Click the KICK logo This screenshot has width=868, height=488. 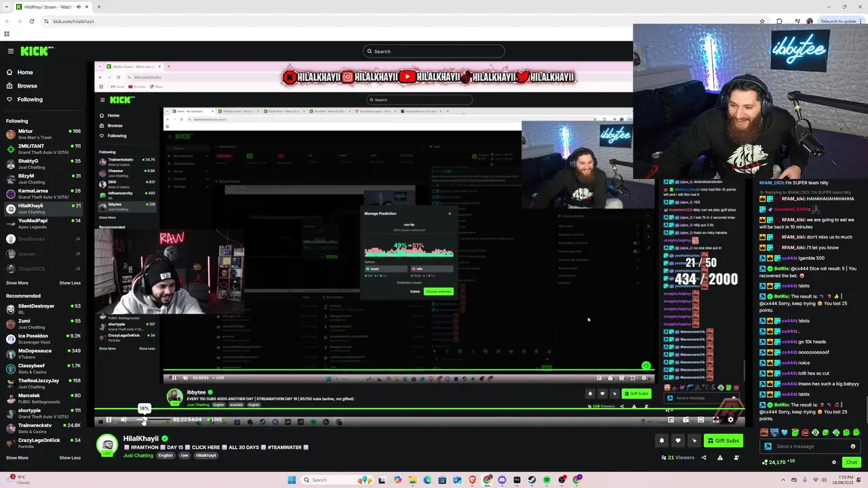(x=36, y=51)
